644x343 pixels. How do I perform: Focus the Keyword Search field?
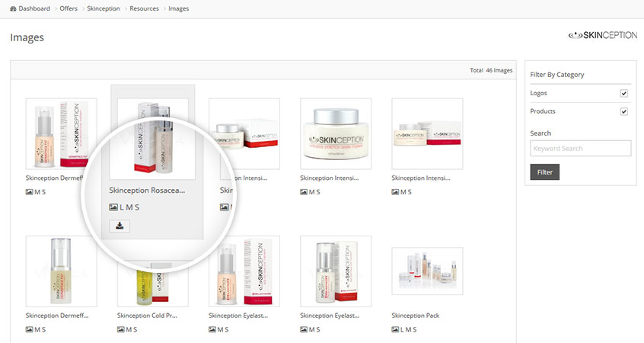tap(580, 149)
